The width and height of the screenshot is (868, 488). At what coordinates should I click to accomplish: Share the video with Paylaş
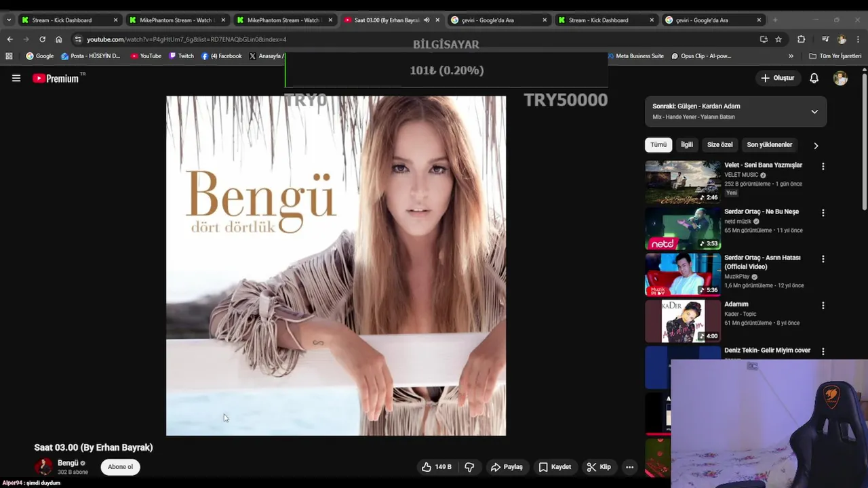click(x=507, y=467)
